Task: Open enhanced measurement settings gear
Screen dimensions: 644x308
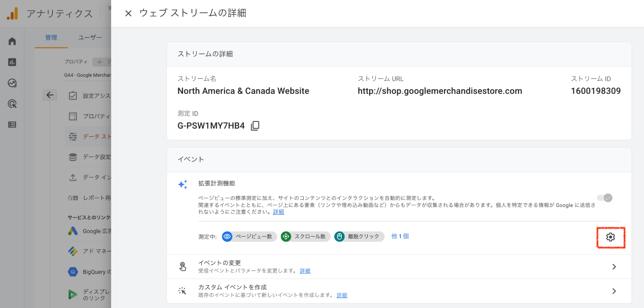Action: pyautogui.click(x=610, y=237)
